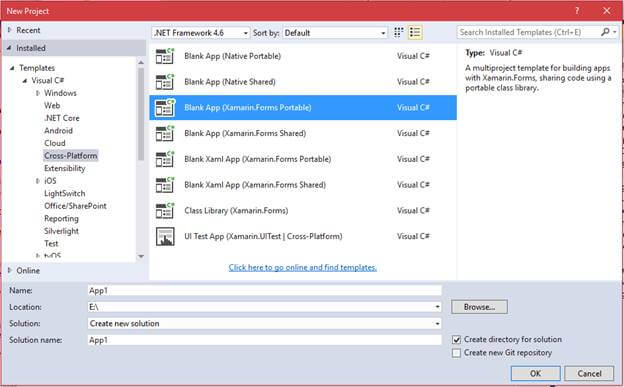Select Class Library (Xamarin.Forms) template name
624x387 pixels.
click(236, 211)
